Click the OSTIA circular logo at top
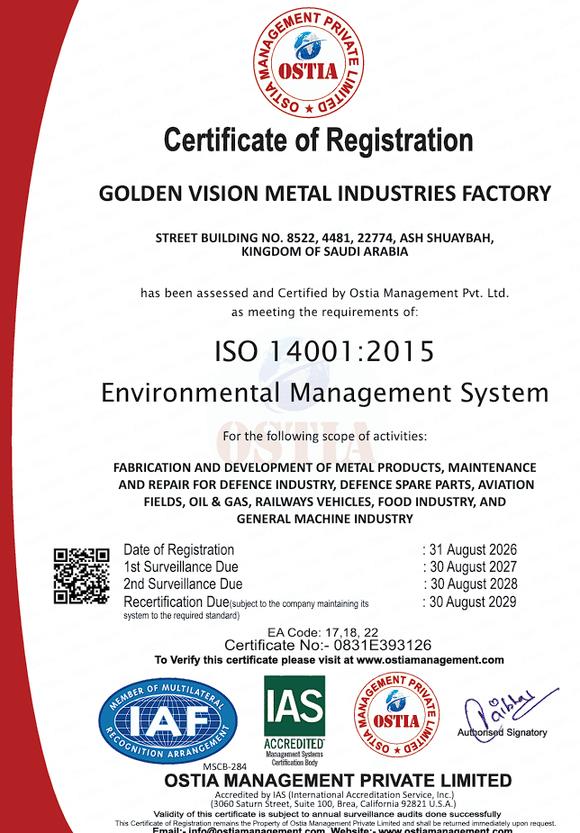This screenshot has height=833, width=580. click(309, 63)
